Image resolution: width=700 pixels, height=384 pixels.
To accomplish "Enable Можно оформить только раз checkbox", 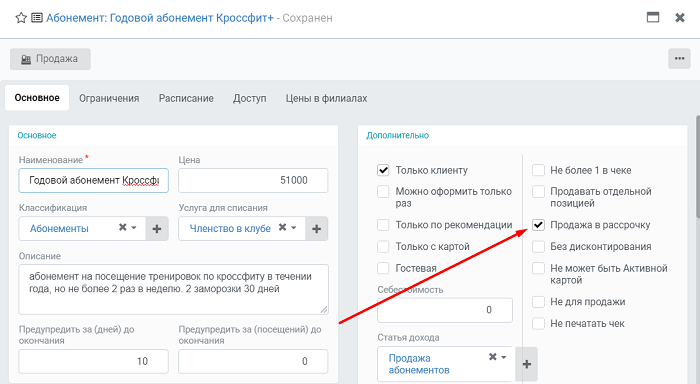I will pos(383,192).
